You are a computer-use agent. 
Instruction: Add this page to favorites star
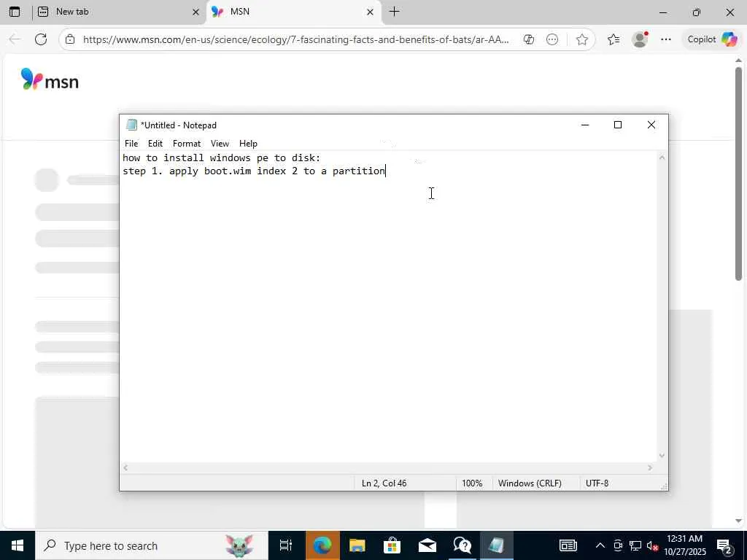pyautogui.click(x=581, y=39)
